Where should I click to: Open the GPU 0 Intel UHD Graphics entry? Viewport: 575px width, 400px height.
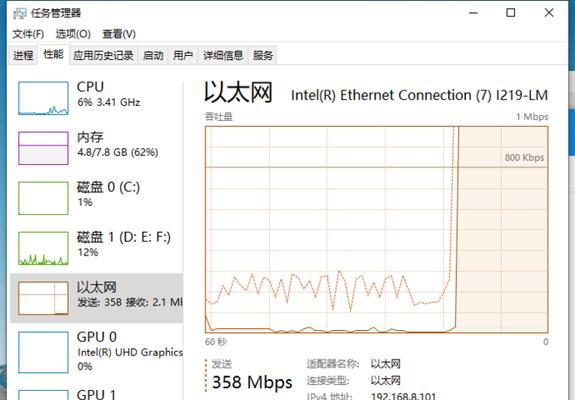(97, 352)
